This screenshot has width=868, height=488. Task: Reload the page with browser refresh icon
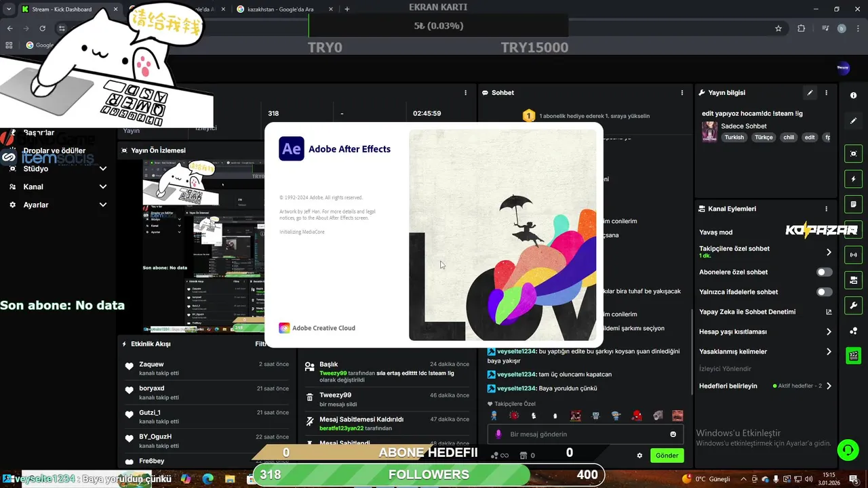(x=42, y=28)
